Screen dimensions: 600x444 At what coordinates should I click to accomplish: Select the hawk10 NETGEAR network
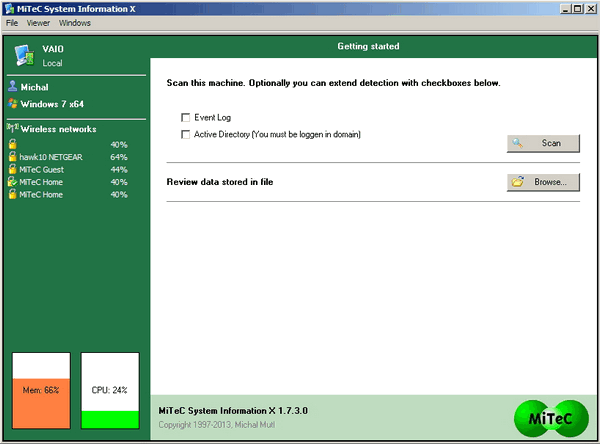coord(51,157)
